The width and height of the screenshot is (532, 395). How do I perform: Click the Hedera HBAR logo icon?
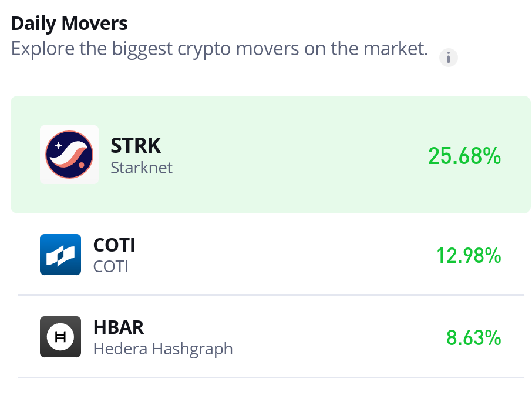pos(60,337)
